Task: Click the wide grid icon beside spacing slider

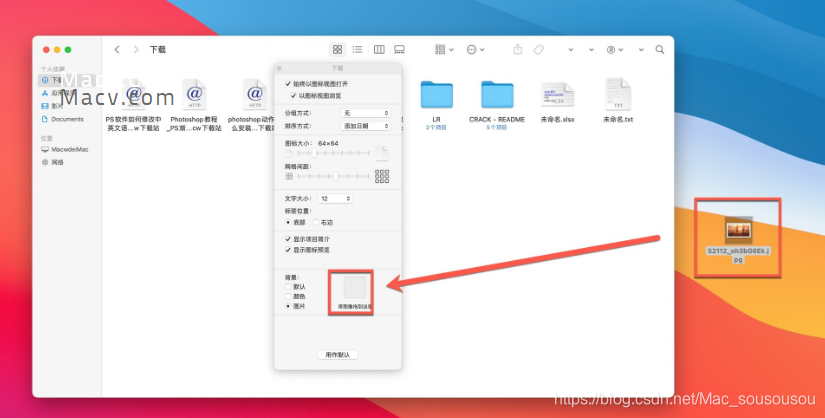Action: pos(382,176)
